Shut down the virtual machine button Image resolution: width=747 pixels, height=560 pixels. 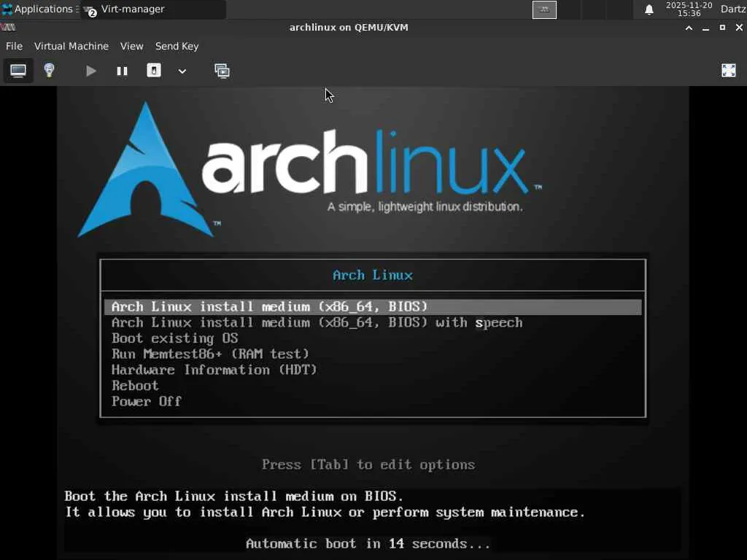click(153, 71)
